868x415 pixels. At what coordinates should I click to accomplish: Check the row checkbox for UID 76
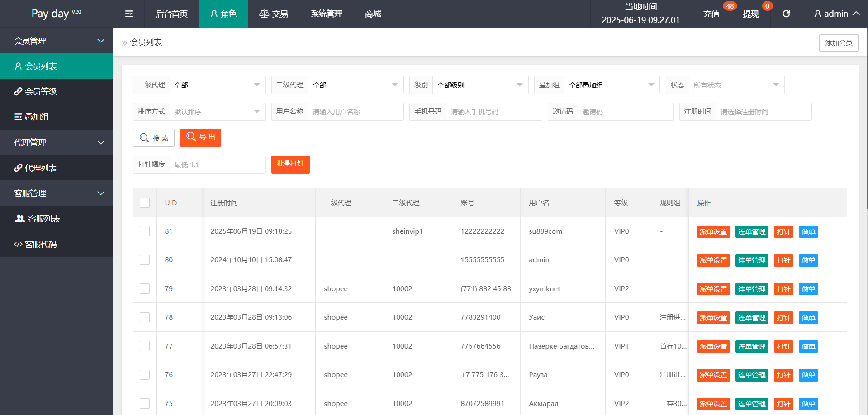145,375
